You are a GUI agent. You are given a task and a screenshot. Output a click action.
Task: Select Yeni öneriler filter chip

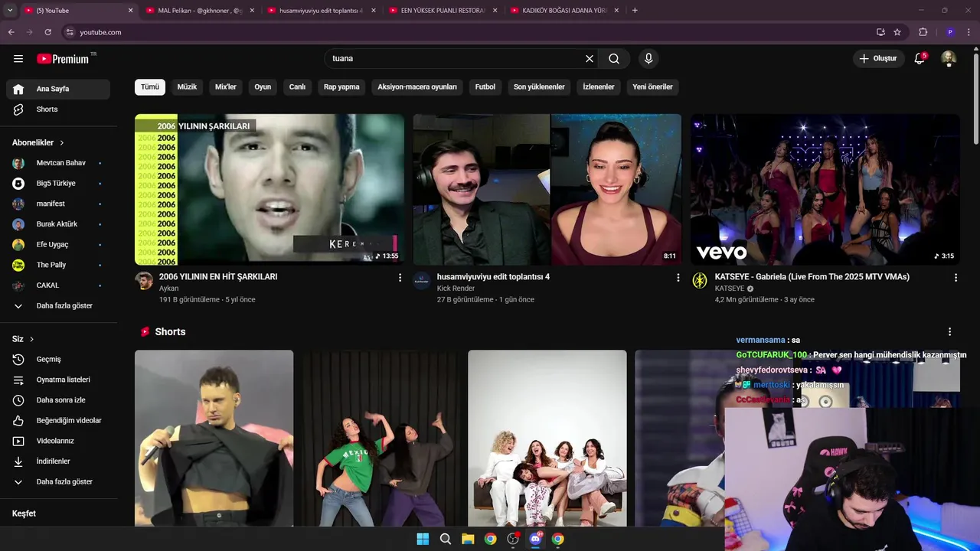click(x=652, y=87)
